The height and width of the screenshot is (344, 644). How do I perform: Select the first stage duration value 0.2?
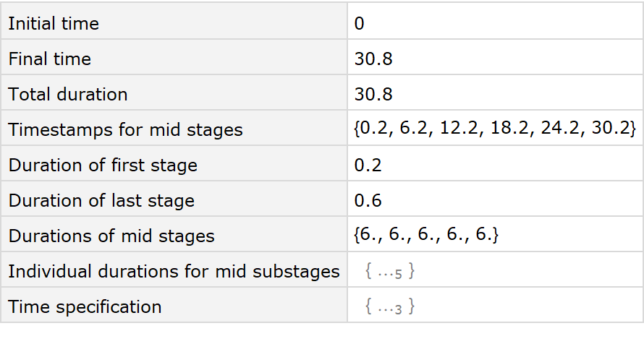tap(368, 165)
